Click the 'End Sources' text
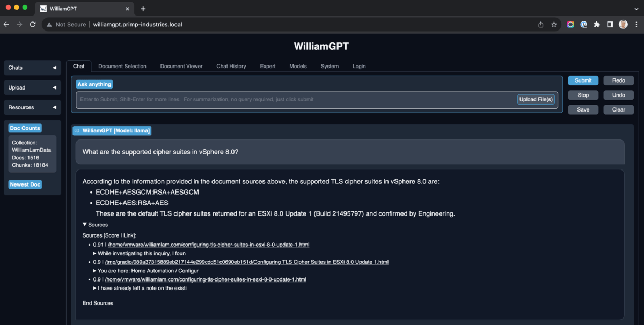Screen dimensions: 644x325 click(x=98, y=303)
